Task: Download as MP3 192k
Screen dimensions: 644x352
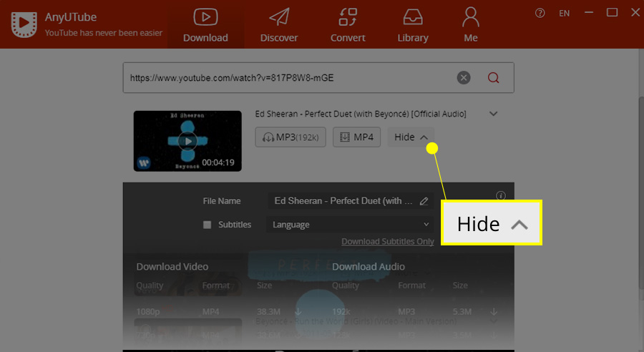Action: [291, 137]
